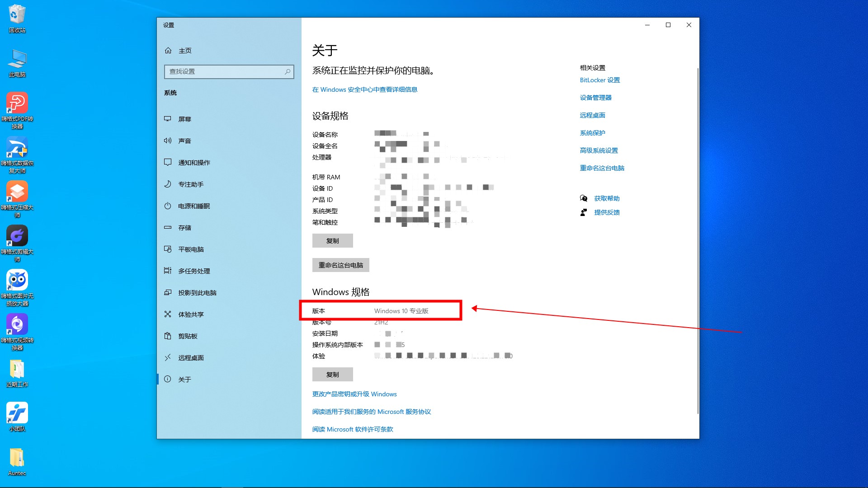Launch 嗨格式视频转换器 desktop shortcut
The width and height of the screenshot is (868, 488).
pyautogui.click(x=17, y=332)
